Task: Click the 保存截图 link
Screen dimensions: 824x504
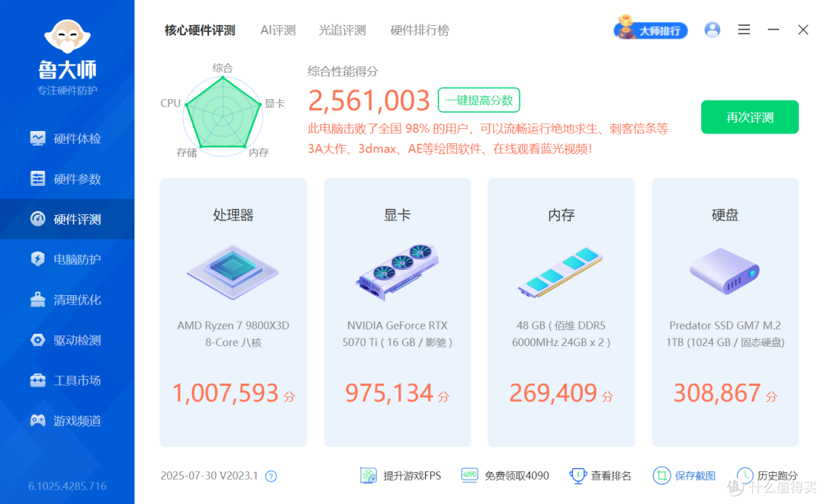Action: click(695, 476)
